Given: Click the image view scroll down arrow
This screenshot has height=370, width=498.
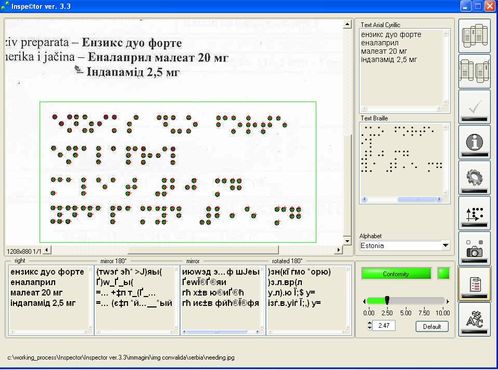Looking at the screenshot, I should click(347, 241).
